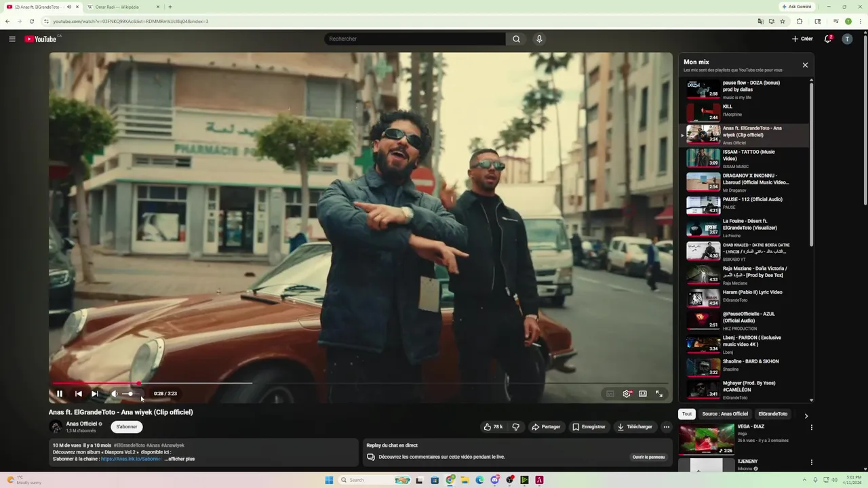This screenshot has height=488, width=868.
Task: Click Ouvrir le panneau chat button
Action: pos(649,457)
